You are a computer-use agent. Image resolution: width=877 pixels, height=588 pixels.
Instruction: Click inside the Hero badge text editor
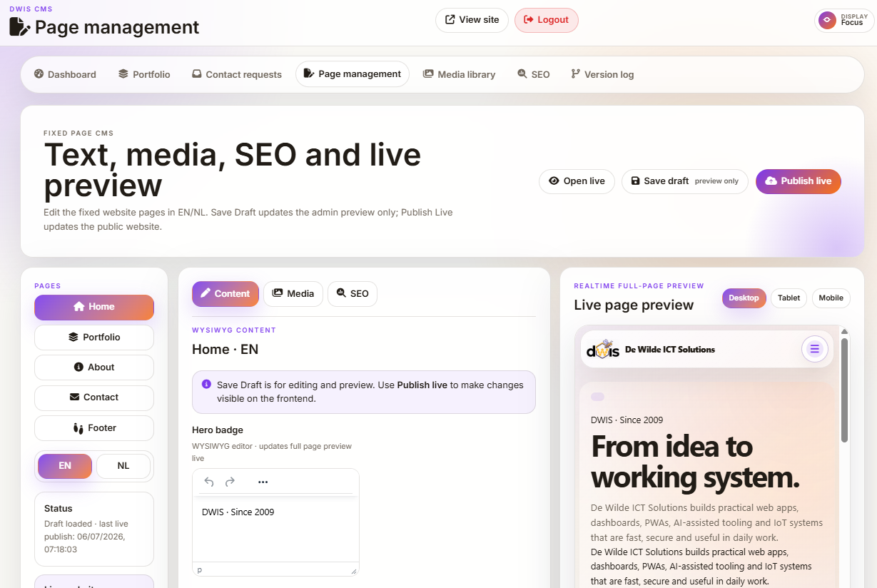pos(275,529)
